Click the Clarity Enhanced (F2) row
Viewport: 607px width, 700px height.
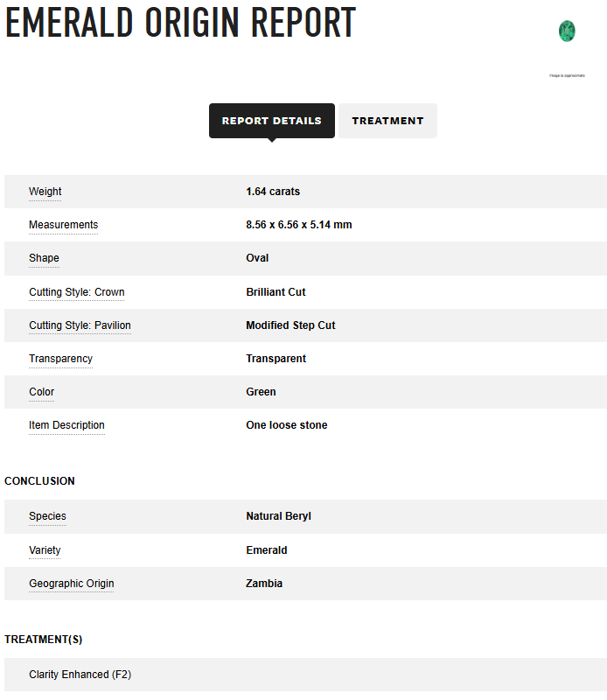pos(305,675)
